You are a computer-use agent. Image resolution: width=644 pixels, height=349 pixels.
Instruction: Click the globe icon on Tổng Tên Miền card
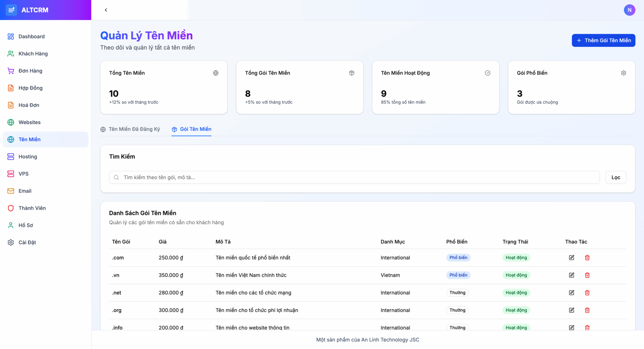216,73
